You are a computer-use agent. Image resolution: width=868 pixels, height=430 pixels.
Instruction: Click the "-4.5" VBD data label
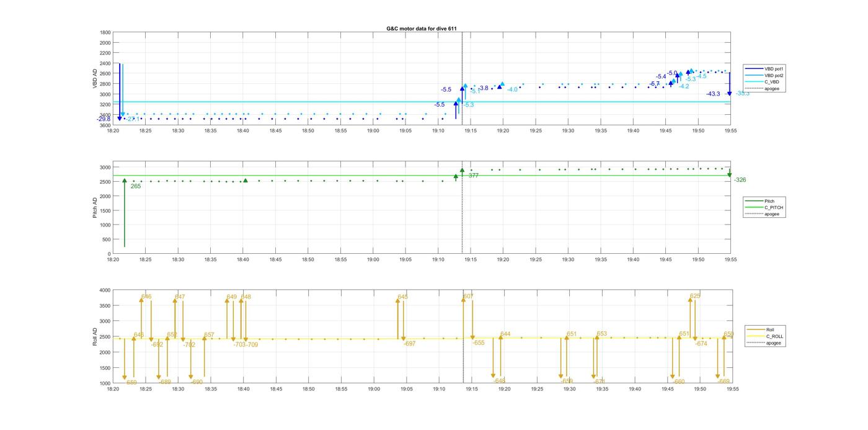pos(701,76)
